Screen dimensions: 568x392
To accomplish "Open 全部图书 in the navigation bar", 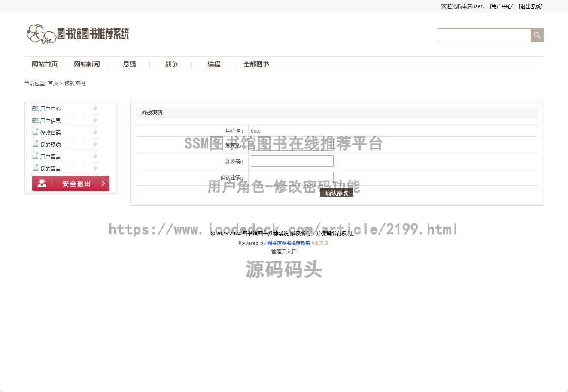I will click(x=256, y=64).
